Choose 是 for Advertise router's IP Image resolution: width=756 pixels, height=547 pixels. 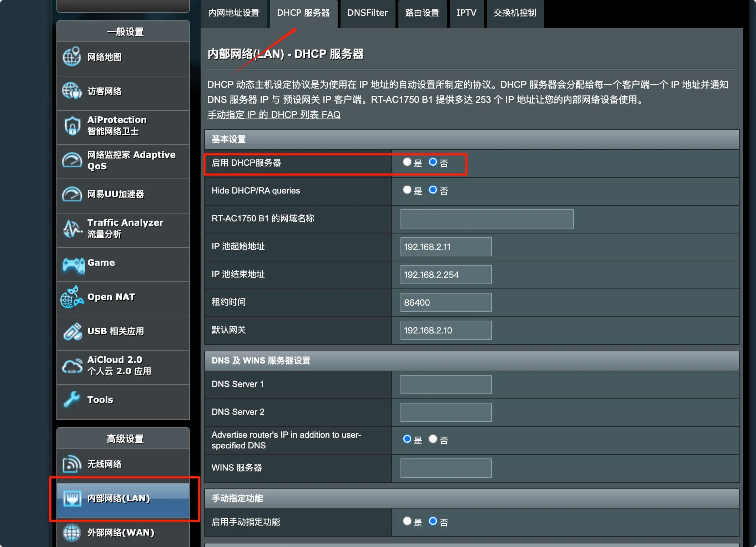coord(407,439)
